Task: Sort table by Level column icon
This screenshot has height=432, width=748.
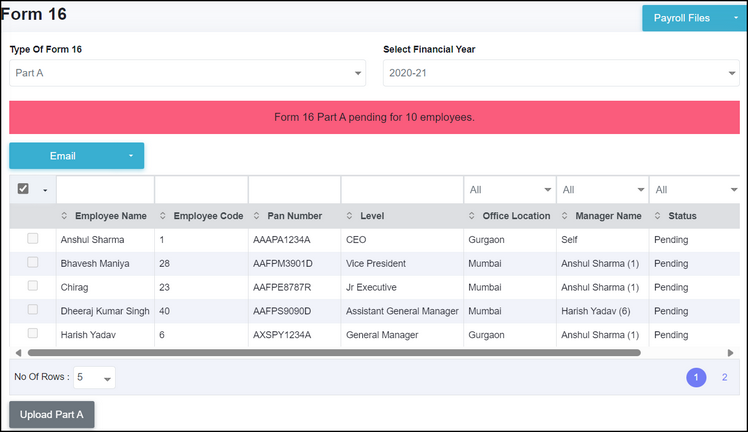Action: click(x=350, y=216)
